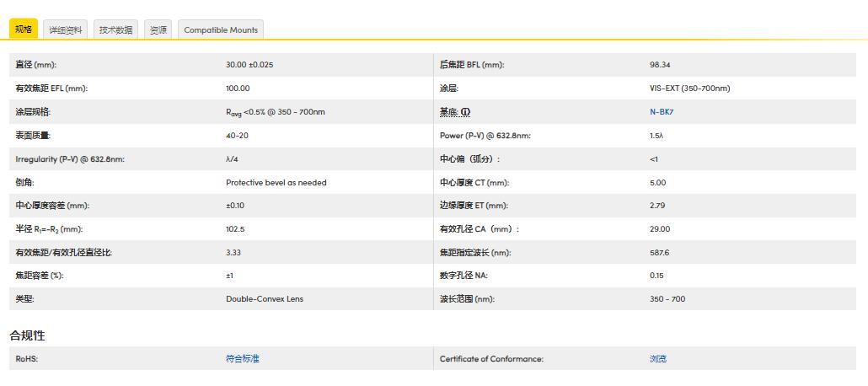This screenshot has width=868, height=386.
Task: Click the Protective bevel as needed text
Action: point(276,182)
